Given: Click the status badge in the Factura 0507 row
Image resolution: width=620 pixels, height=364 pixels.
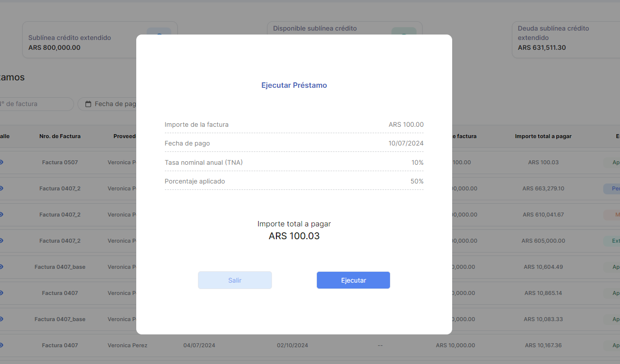Looking at the screenshot, I should 614,162.
